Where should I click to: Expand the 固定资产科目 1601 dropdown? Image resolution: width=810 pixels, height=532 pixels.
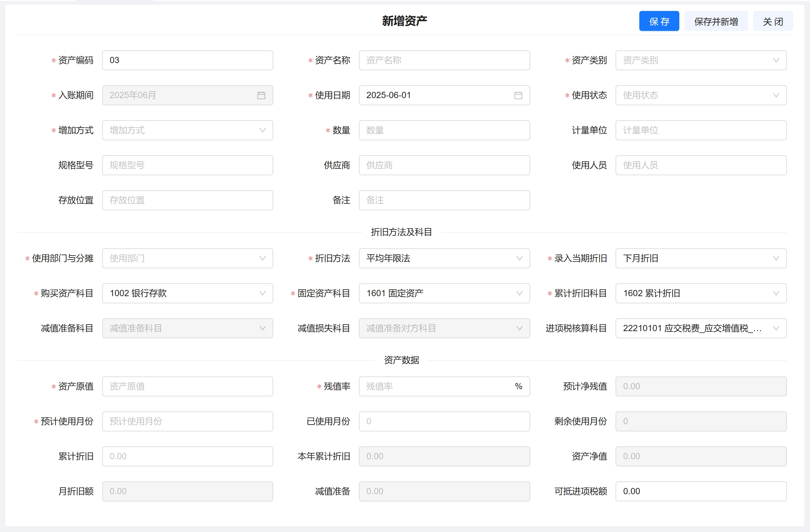444,293
